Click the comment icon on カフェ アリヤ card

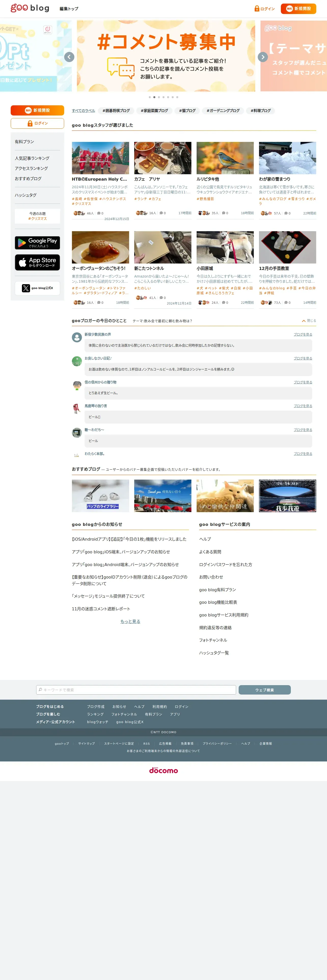tap(161, 213)
